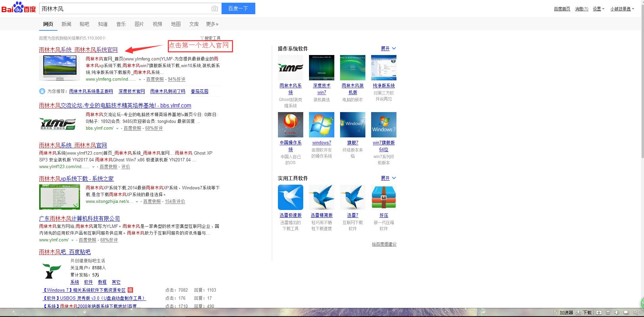Click the 好压 compression tool icon

[383, 197]
